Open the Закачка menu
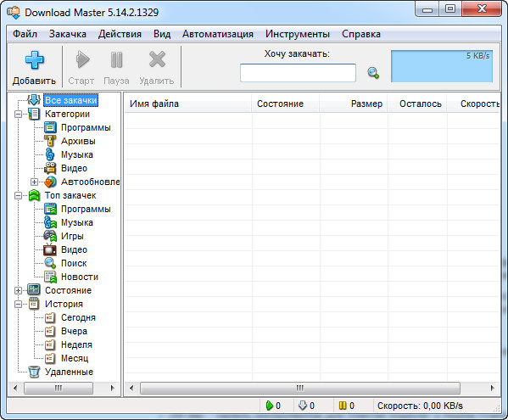Image resolution: width=508 pixels, height=420 pixels. [x=68, y=34]
